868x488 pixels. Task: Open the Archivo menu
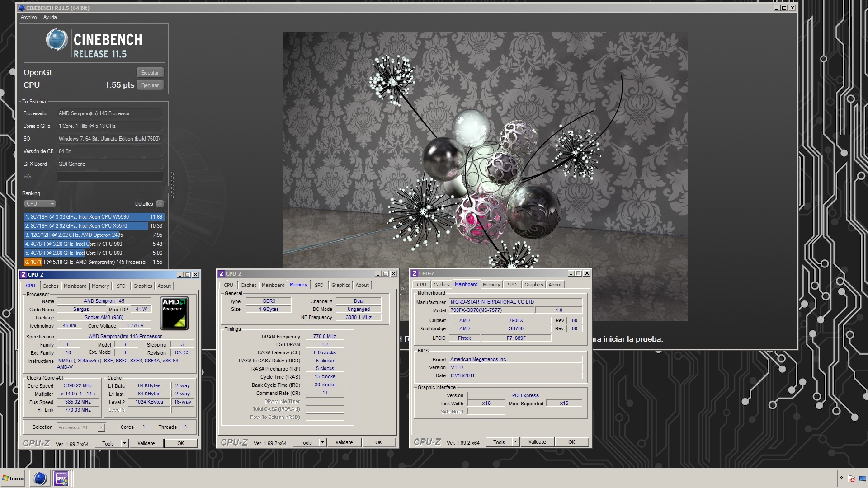tap(28, 17)
